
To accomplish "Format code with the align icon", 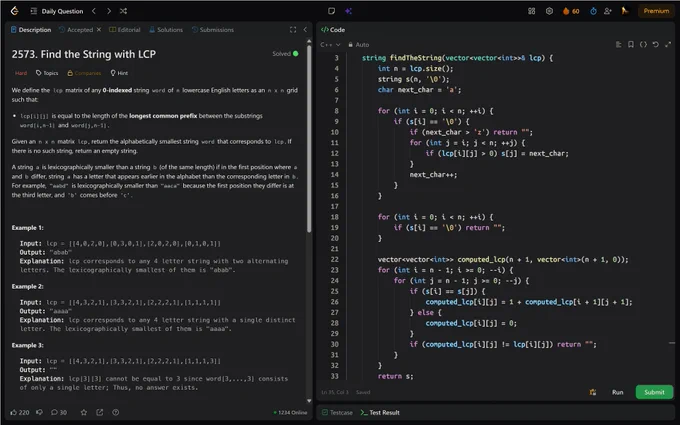I will tap(618, 44).
